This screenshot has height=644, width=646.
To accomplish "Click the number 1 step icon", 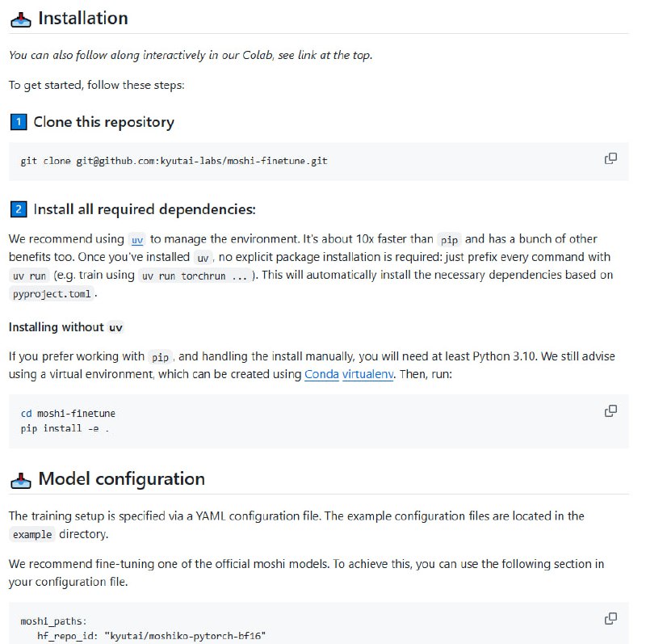I will (18, 123).
